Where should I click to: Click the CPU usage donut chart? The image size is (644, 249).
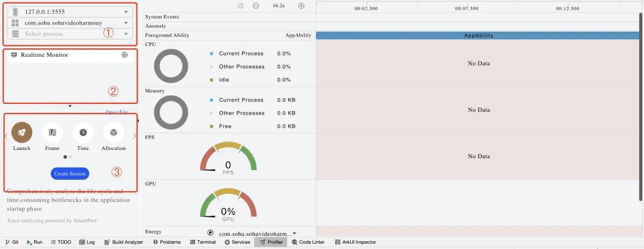pyautogui.click(x=171, y=66)
